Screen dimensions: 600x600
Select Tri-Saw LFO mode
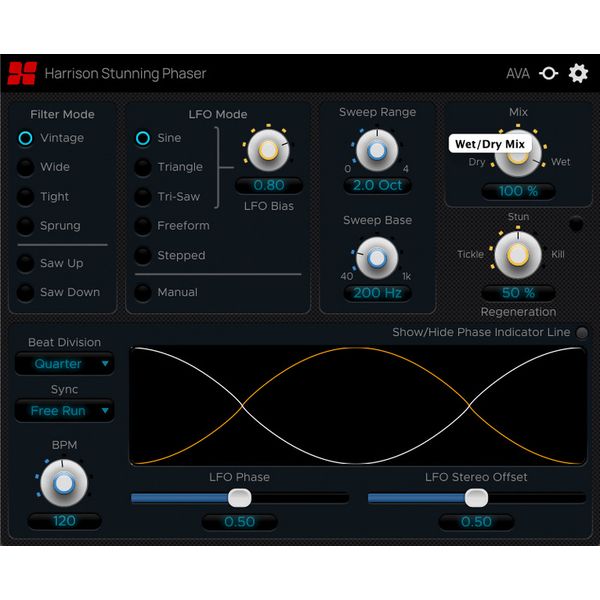[143, 197]
